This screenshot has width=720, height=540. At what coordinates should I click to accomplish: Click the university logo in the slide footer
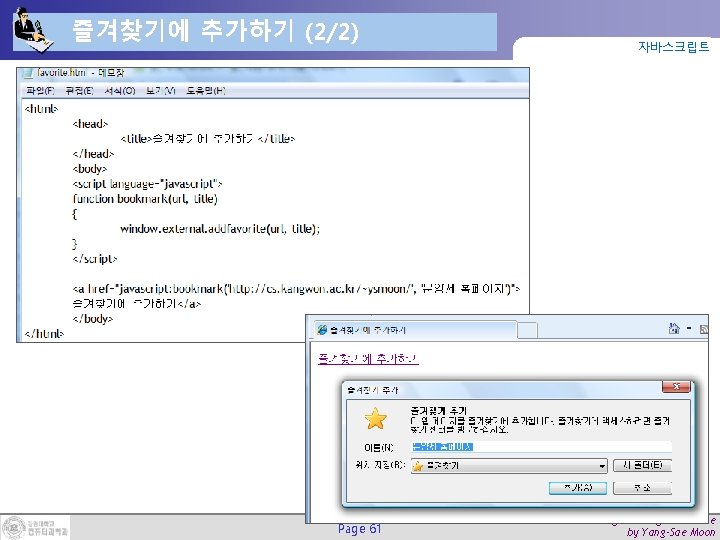(x=36, y=527)
